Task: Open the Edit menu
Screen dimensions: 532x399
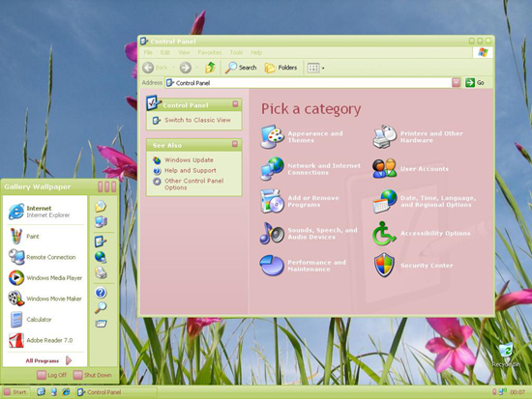Action: coord(165,52)
